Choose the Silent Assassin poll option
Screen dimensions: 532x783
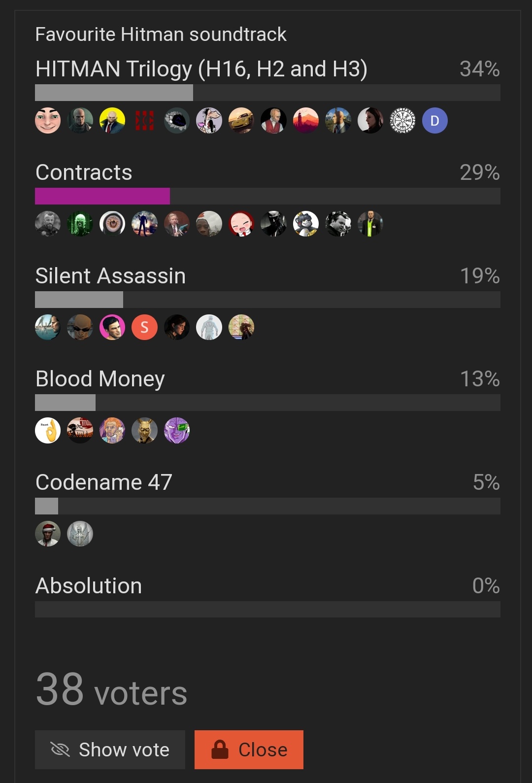coord(110,276)
